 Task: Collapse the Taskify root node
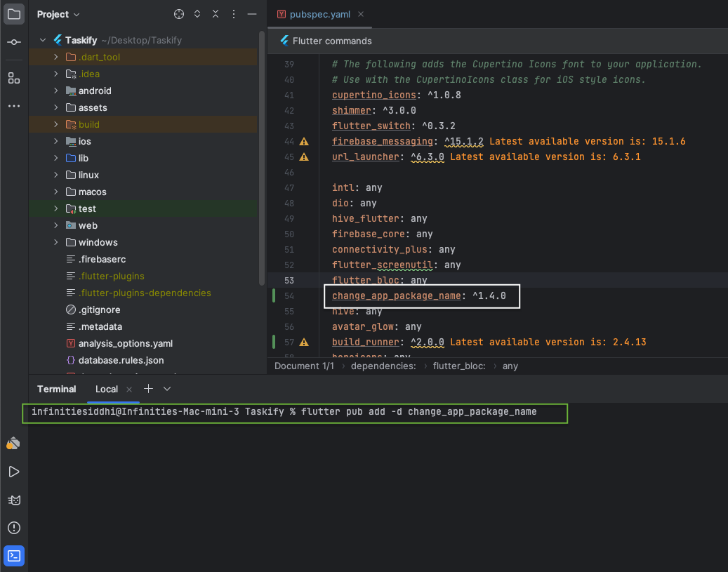pyautogui.click(x=43, y=40)
